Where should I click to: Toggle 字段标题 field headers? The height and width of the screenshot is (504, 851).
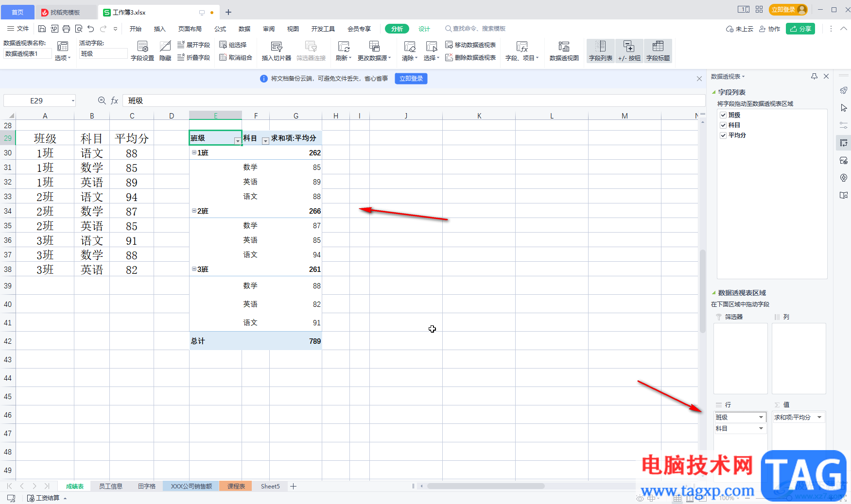pos(658,51)
